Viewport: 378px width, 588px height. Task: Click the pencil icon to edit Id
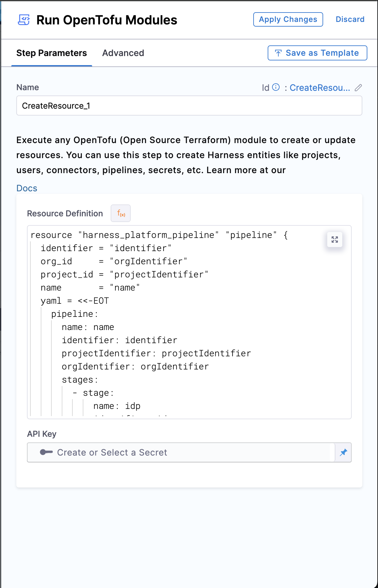tap(358, 88)
